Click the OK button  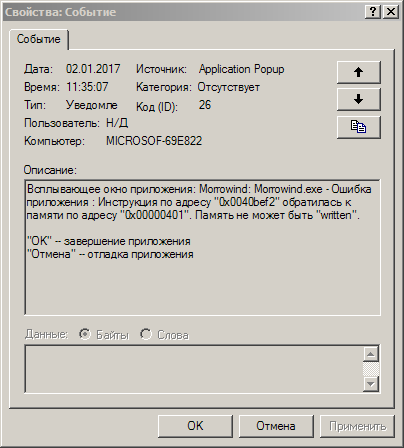tap(195, 426)
